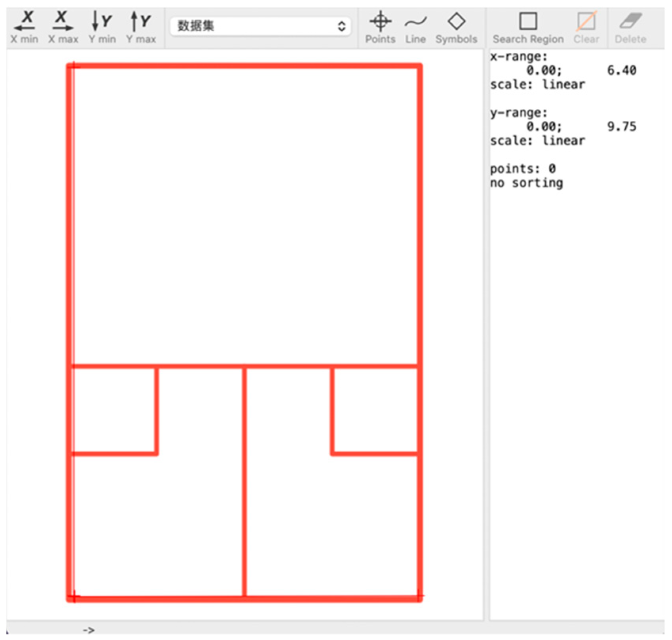Pick the Line tracing tool
Screen dimensions: 672x640
(x=415, y=27)
